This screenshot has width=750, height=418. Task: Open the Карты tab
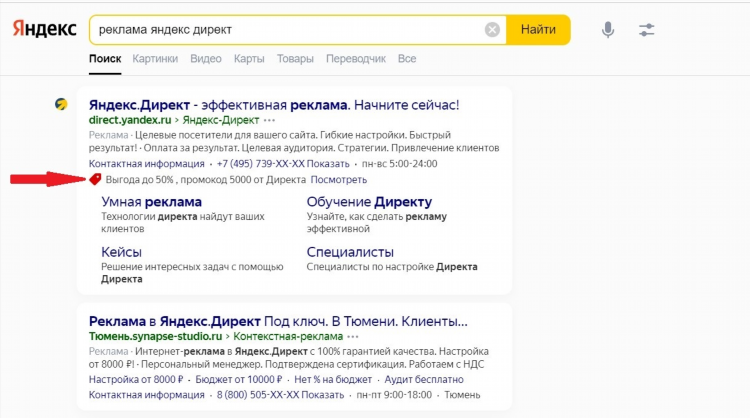click(249, 59)
